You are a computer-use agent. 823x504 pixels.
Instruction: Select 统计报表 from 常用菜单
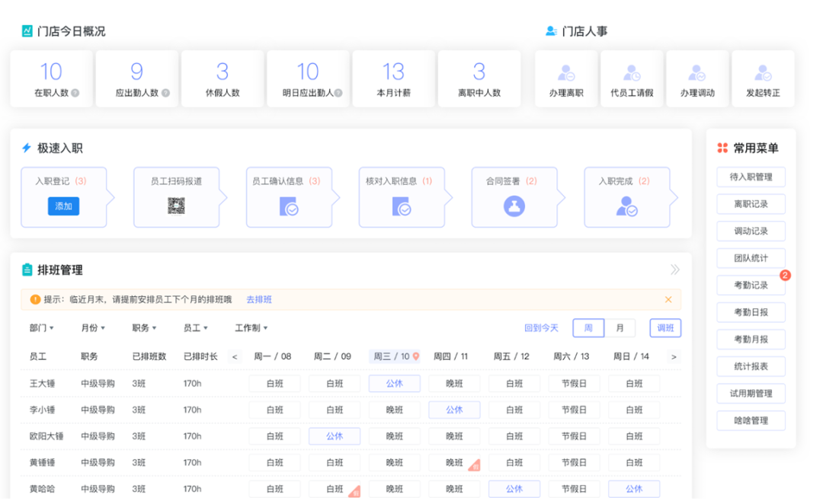click(751, 367)
